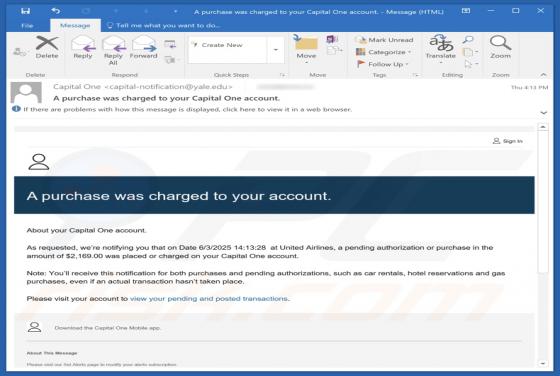The width and height of the screenshot is (560, 376).
Task: Open the Ribbon display options icon
Action: click(x=466, y=11)
